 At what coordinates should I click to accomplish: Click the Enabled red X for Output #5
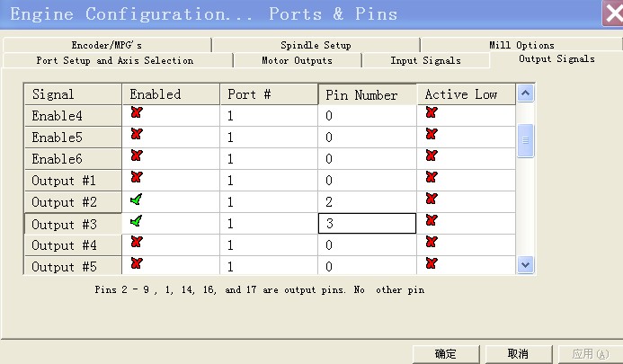pyautogui.click(x=137, y=264)
